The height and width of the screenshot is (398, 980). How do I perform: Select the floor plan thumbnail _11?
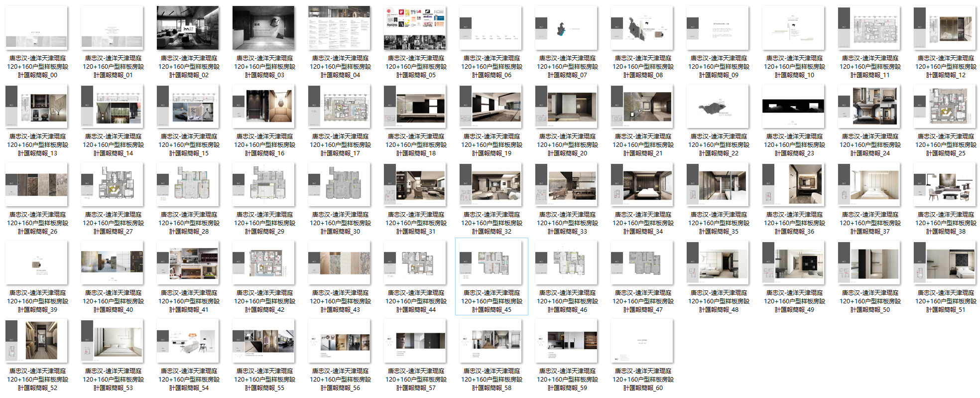[869, 28]
